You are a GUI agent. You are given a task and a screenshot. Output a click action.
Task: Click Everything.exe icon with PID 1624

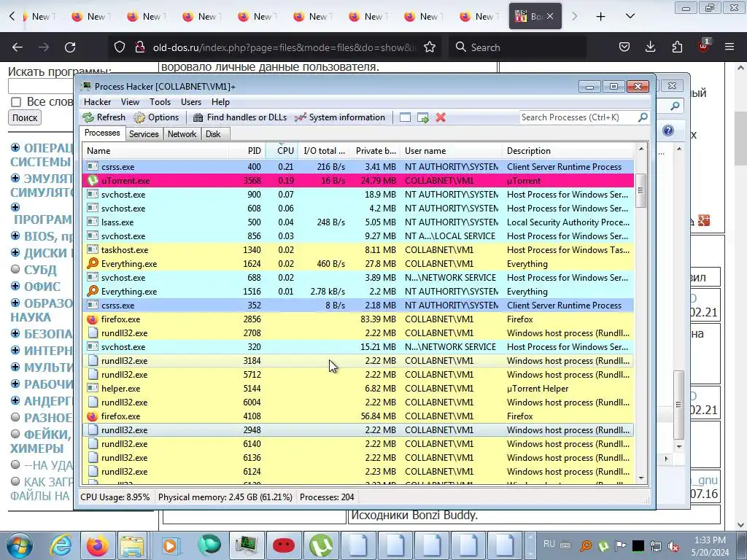pyautogui.click(x=93, y=263)
